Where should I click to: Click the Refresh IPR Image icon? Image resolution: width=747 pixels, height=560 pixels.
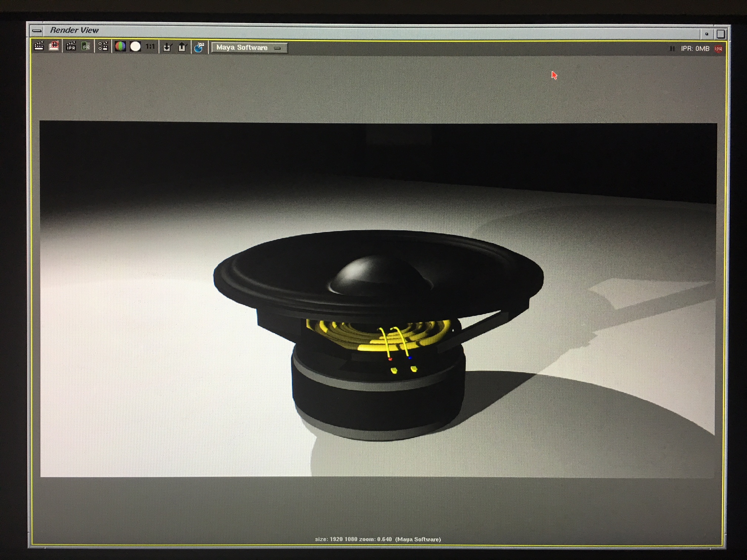(86, 46)
